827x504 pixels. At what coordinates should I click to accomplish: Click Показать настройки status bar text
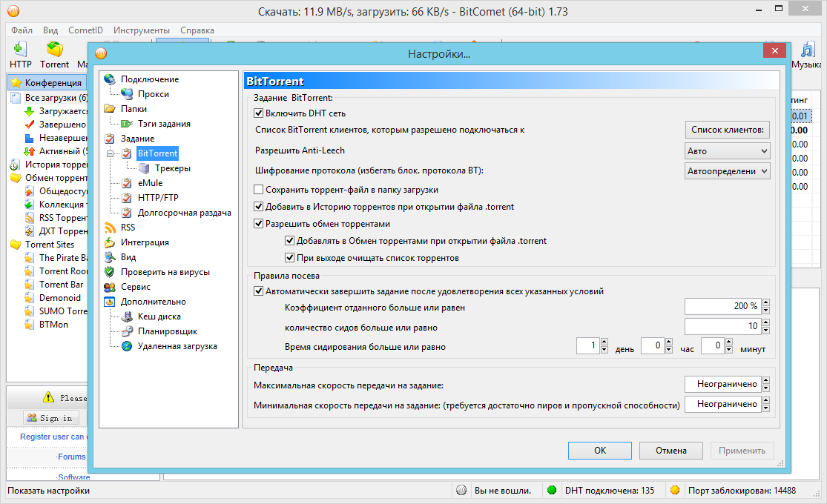pyautogui.click(x=48, y=491)
